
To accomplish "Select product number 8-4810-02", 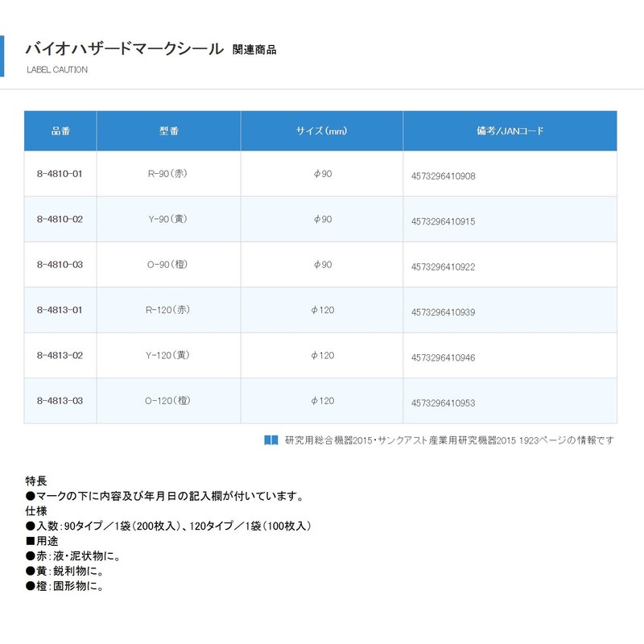I will [60, 219].
